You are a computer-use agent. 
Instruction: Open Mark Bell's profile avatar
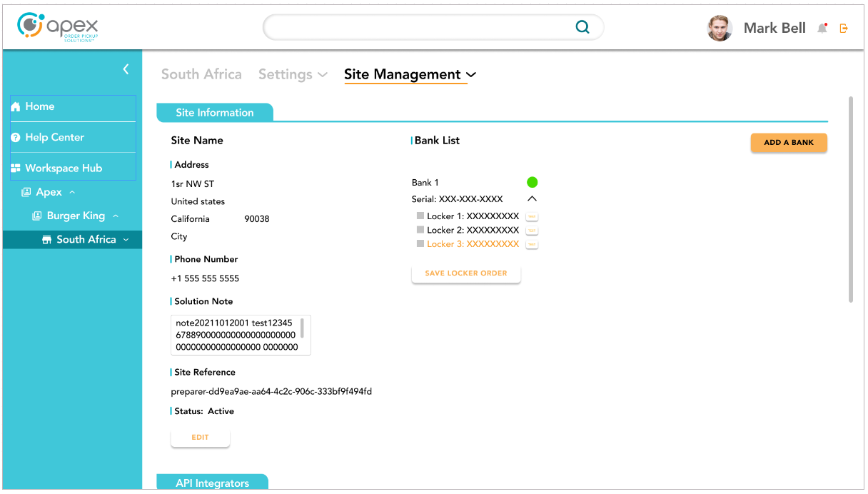(720, 28)
